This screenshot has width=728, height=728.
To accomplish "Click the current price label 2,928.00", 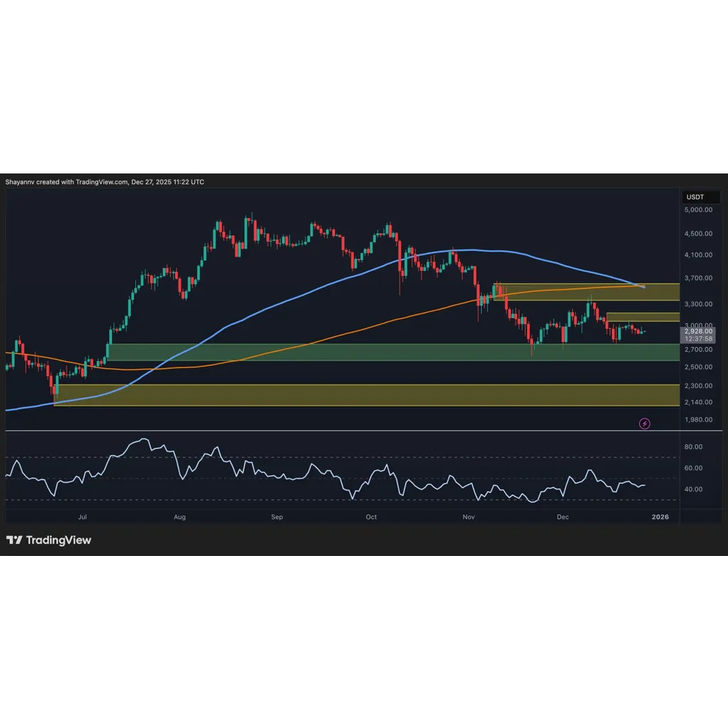I will [x=698, y=331].
